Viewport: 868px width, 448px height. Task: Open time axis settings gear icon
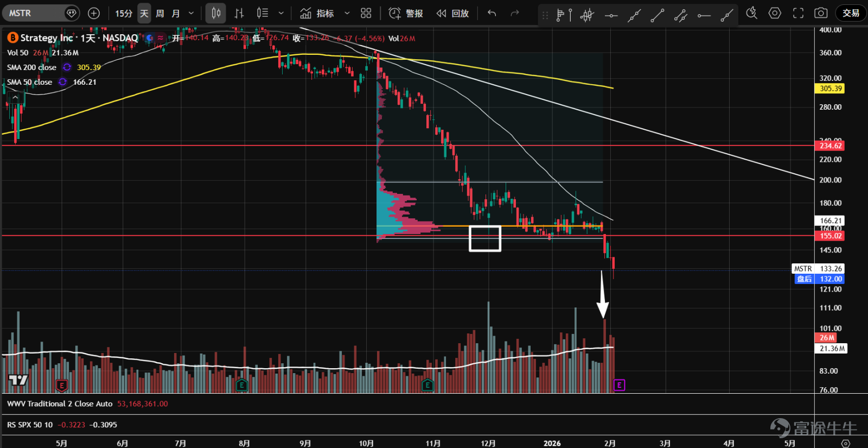[x=845, y=443]
